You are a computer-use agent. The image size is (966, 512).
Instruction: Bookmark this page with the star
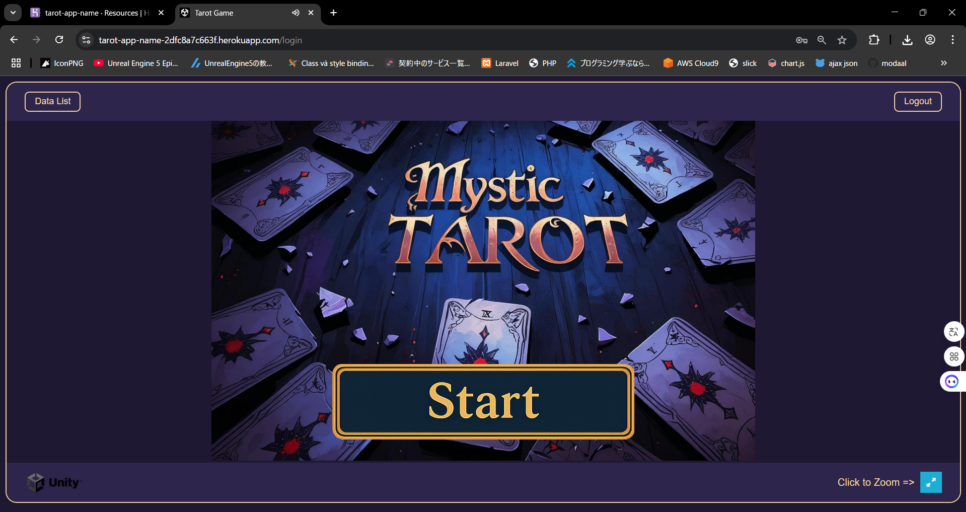(x=842, y=40)
